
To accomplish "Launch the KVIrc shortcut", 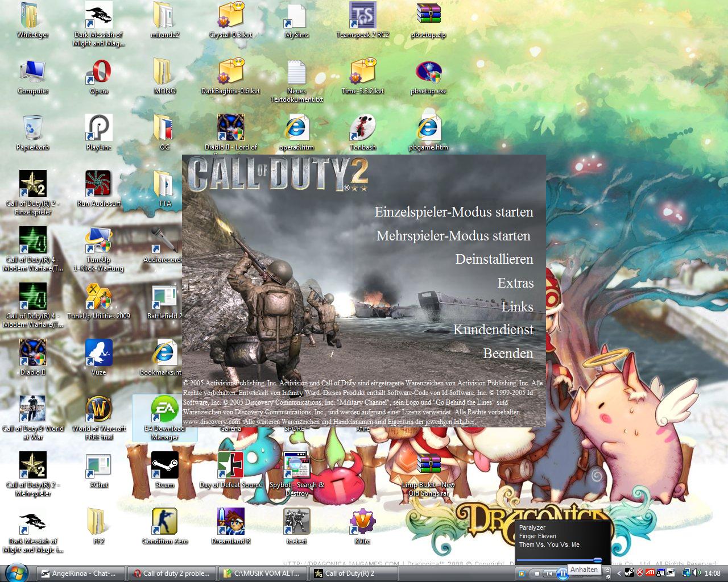I will (x=362, y=527).
